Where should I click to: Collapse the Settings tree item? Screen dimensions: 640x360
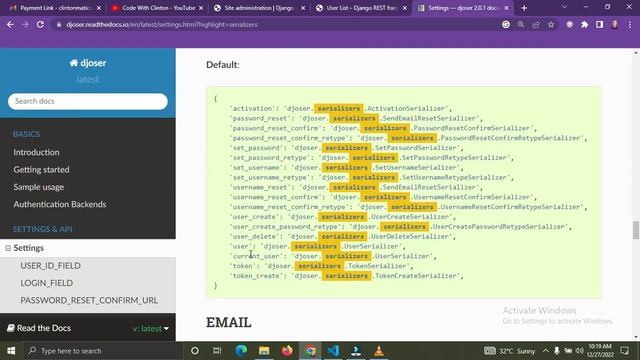(8, 248)
